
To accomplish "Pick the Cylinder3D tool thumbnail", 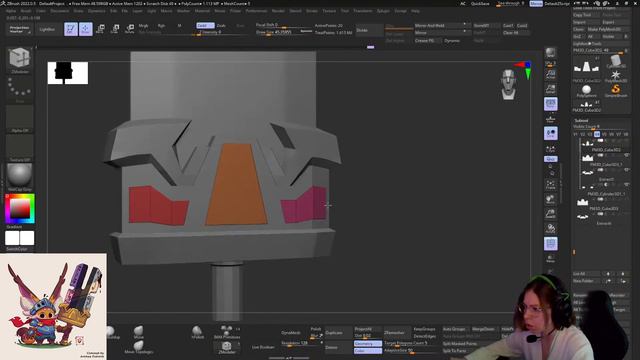I will click(x=616, y=62).
